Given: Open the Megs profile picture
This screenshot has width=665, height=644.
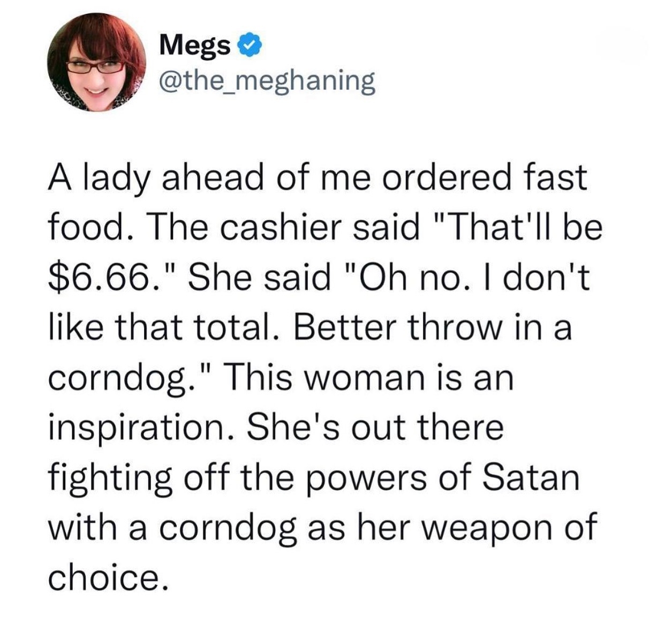Looking at the screenshot, I should [97, 62].
